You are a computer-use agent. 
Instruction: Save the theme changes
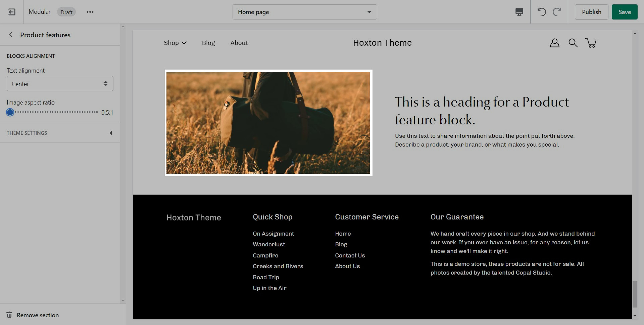click(624, 12)
